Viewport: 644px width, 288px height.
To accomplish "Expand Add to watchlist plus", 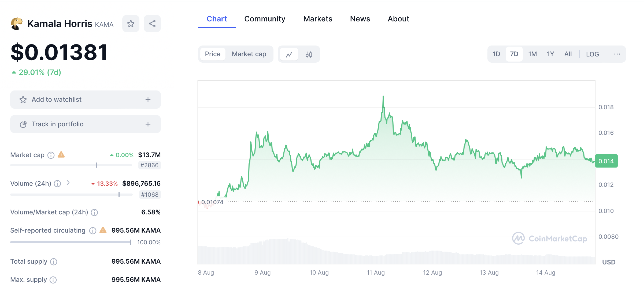I will [x=148, y=100].
